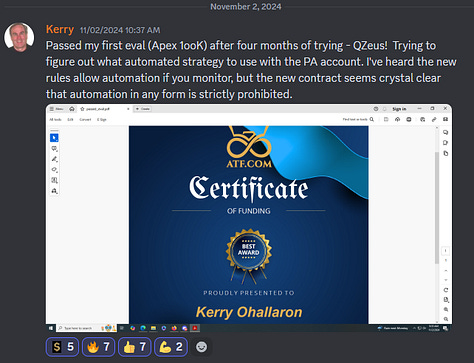Toggle the fire reaction with 7
474x363 pixels.
(x=98, y=347)
